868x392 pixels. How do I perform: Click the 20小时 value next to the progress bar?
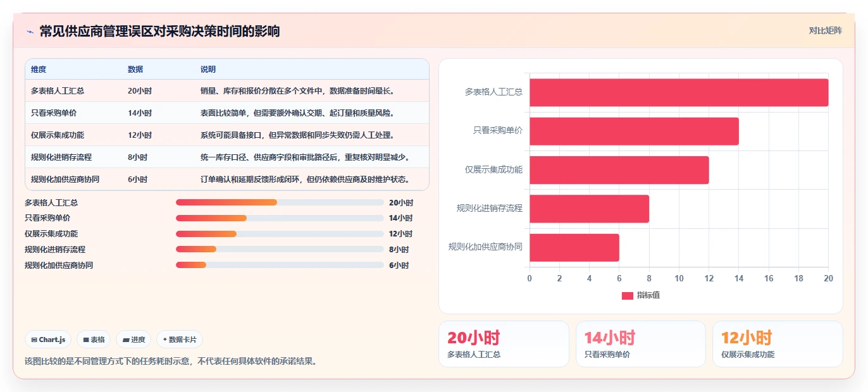click(401, 203)
